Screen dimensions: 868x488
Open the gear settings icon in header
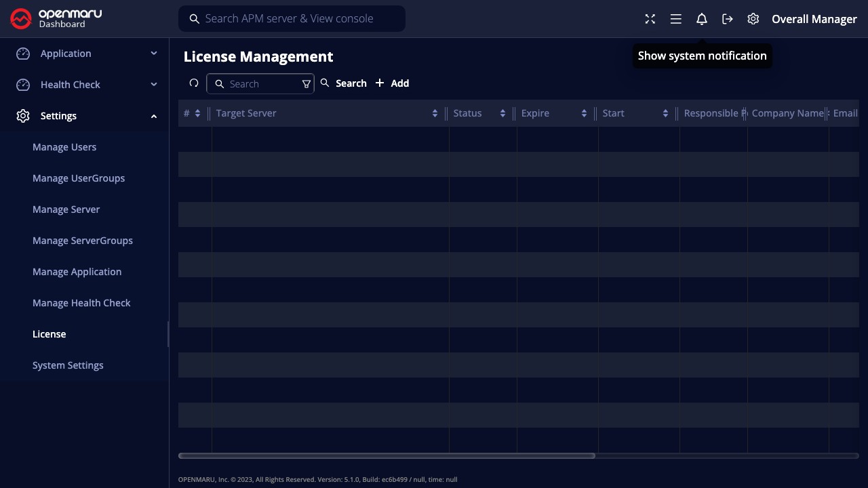(x=753, y=19)
